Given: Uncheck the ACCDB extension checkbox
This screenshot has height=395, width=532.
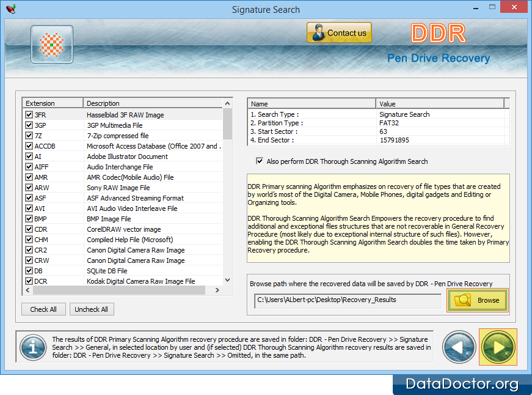Looking at the screenshot, I should [x=29, y=146].
